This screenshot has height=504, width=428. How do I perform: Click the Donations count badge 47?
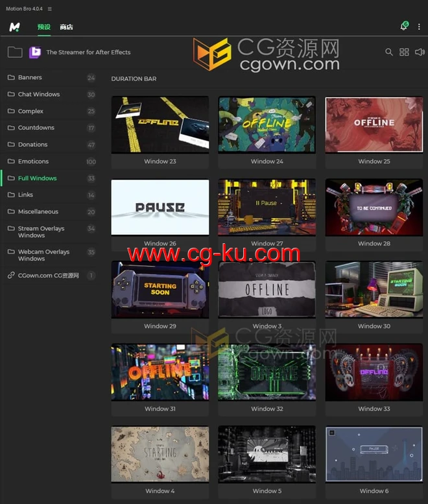click(91, 145)
